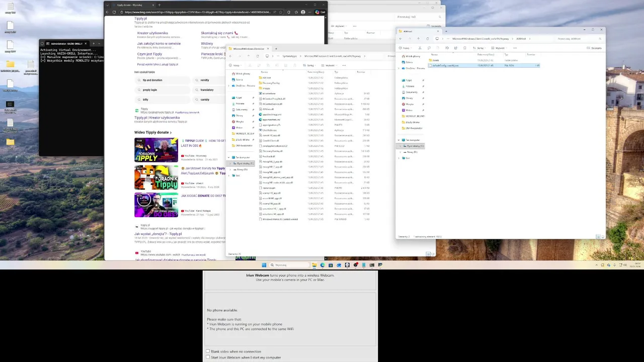Select 'MicrosoftWindows.Client.Cor' Explorer tab
Viewport: 644px width, 362px height.
click(x=249, y=49)
